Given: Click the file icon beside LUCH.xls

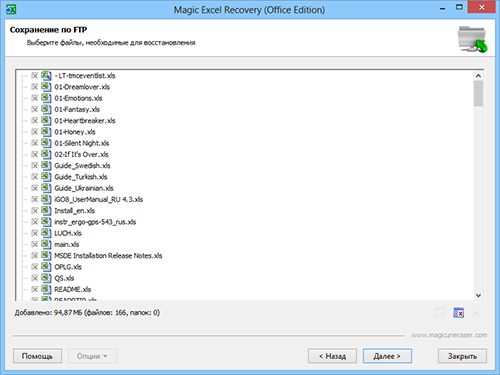Looking at the screenshot, I should click(46, 233).
